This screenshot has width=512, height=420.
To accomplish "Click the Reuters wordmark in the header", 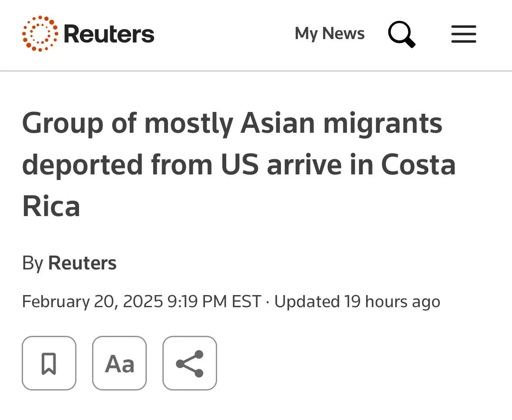I will (109, 34).
